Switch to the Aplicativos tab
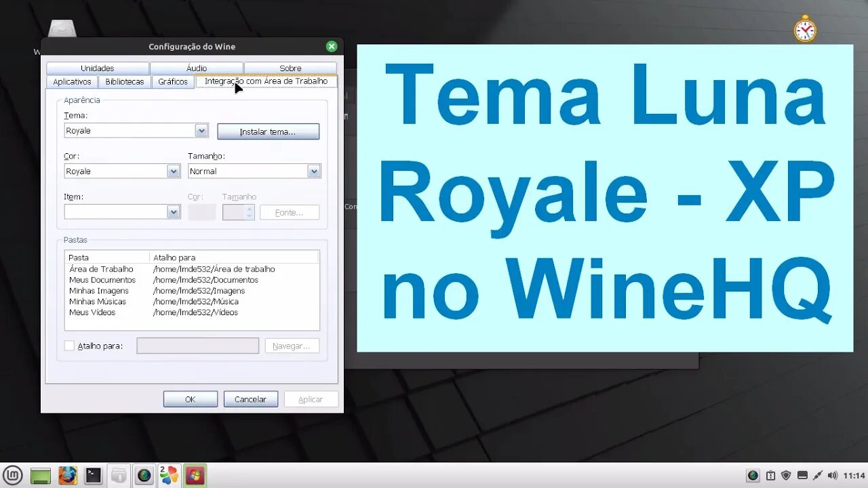868x488 pixels. click(72, 81)
